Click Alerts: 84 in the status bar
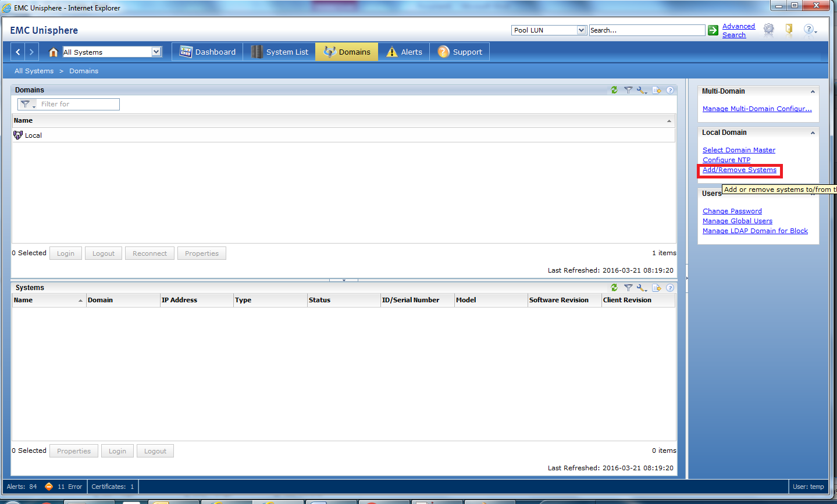This screenshot has width=837, height=504. (22, 487)
